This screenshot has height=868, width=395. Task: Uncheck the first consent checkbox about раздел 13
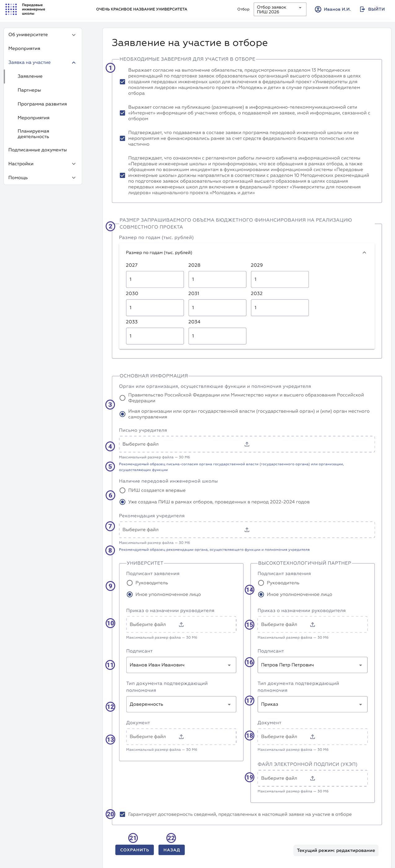(122, 82)
